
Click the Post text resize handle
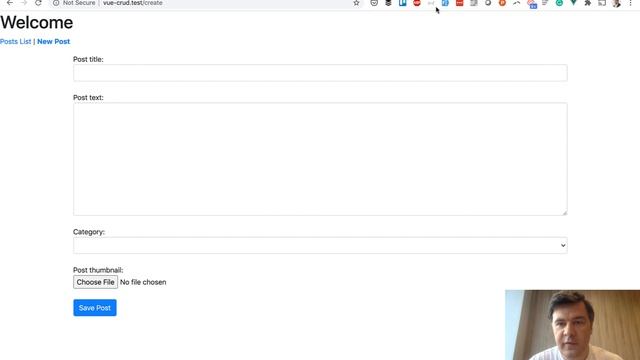564,212
